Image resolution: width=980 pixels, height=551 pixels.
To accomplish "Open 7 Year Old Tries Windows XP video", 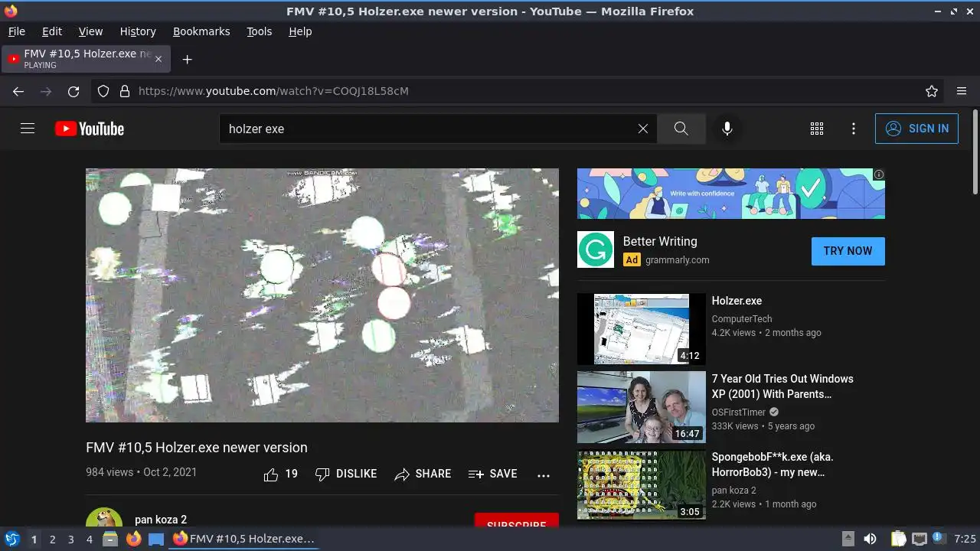I will [782, 386].
